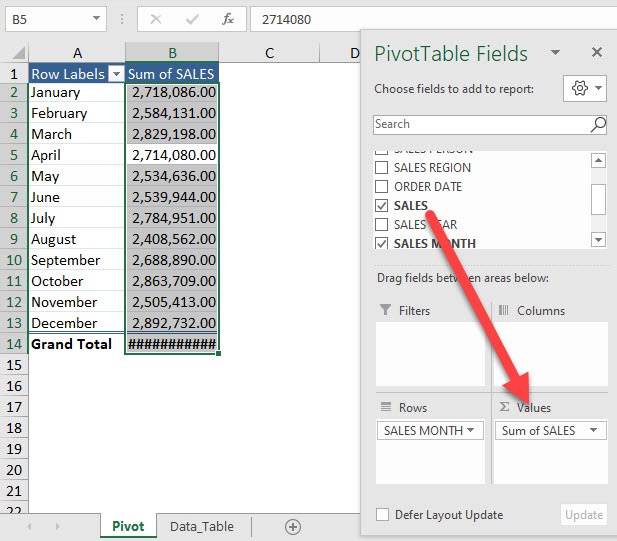Click the May row label

[x=77, y=176]
